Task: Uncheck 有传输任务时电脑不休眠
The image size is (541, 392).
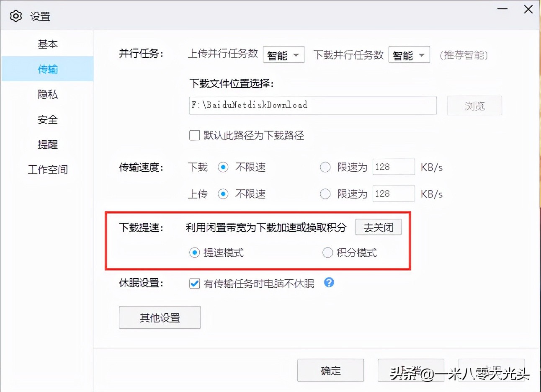Action: click(x=194, y=284)
